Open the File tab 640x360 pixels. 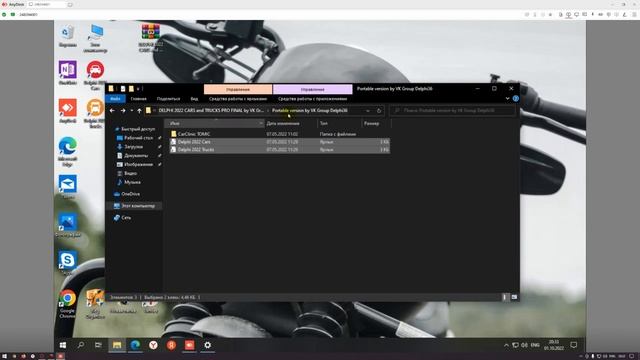116,99
